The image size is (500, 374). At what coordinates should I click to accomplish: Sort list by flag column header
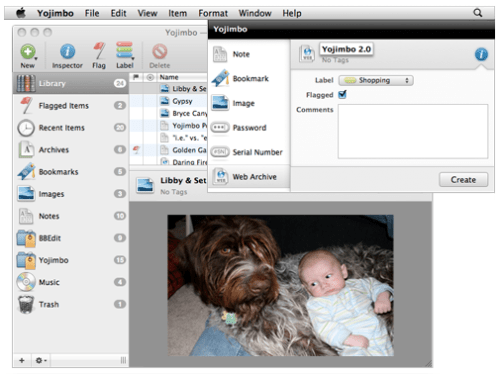point(136,77)
